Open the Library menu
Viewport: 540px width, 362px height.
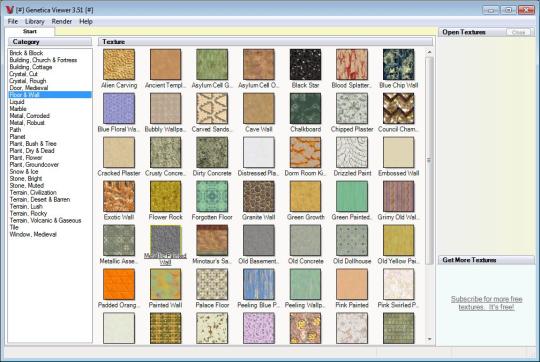[x=34, y=21]
